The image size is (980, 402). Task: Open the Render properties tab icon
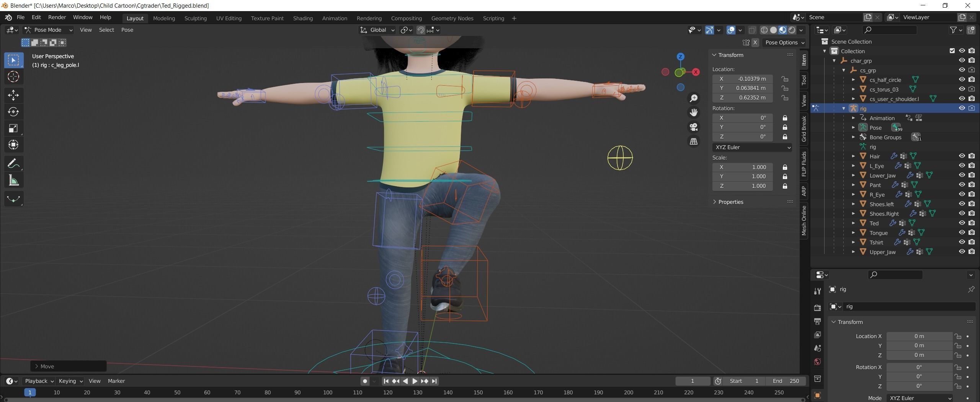pyautogui.click(x=817, y=308)
